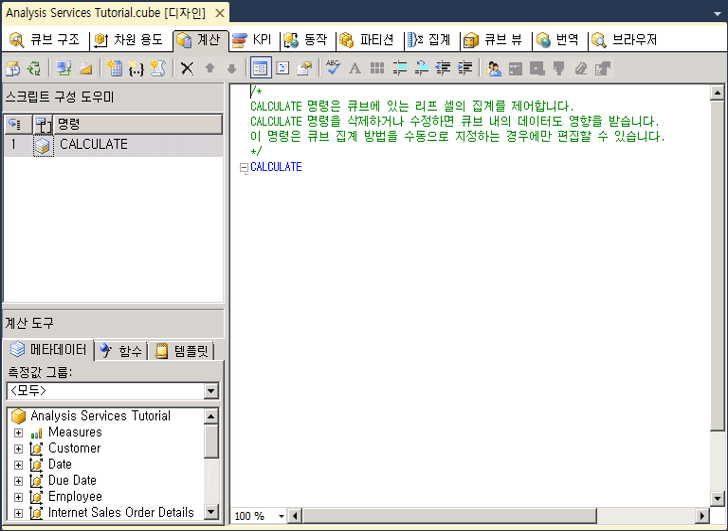The image size is (728, 531).
Task: Click the Process cube toolbar icon
Action: [13, 68]
